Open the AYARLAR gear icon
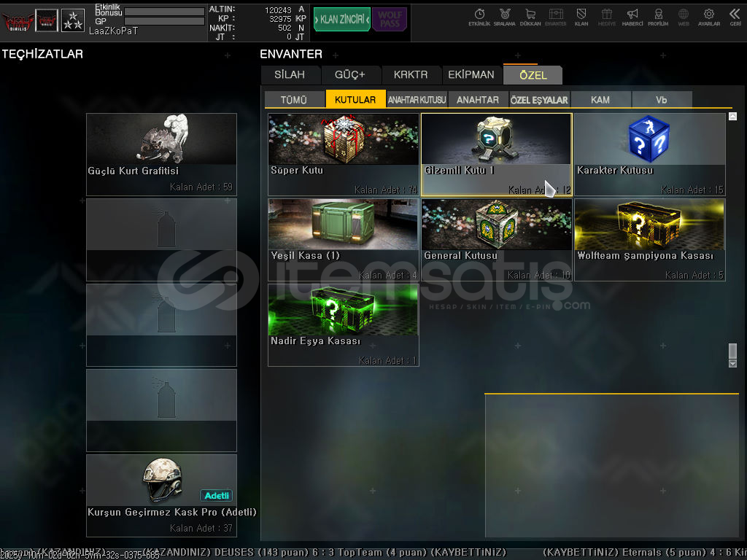The image size is (747, 560). point(709,17)
